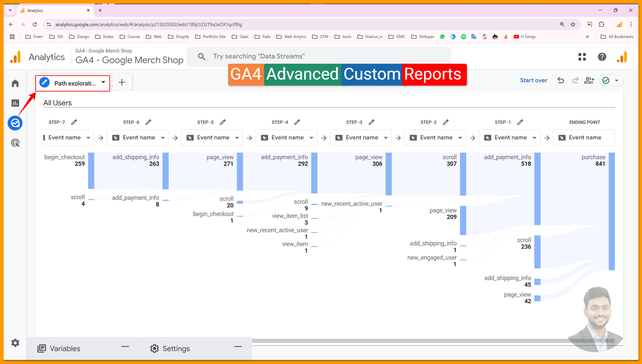Open Admin gear icon at bottom left
The image size is (642, 364).
click(15, 343)
